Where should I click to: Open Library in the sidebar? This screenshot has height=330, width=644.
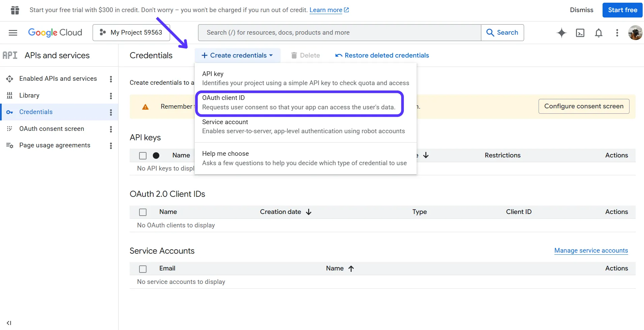(29, 96)
